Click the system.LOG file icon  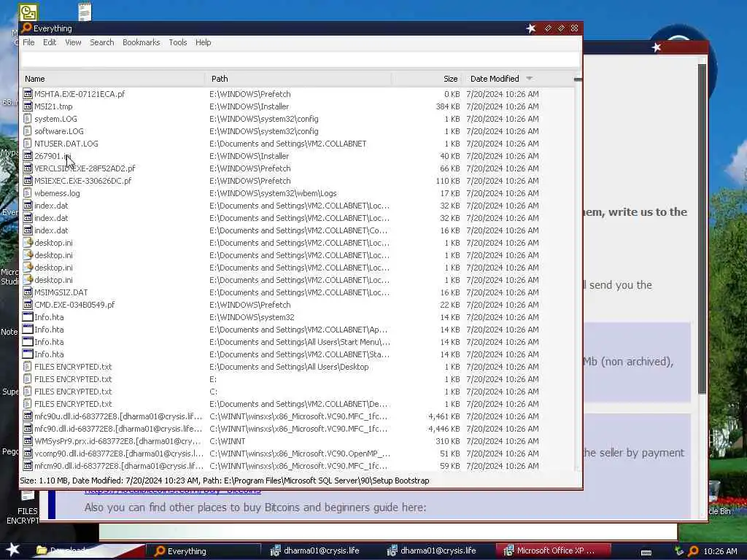click(28, 119)
